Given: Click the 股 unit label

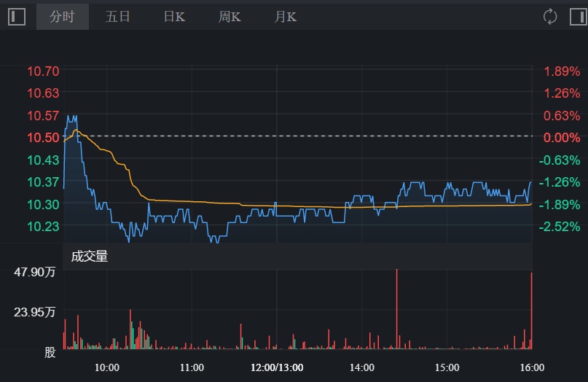Looking at the screenshot, I should tap(50, 353).
